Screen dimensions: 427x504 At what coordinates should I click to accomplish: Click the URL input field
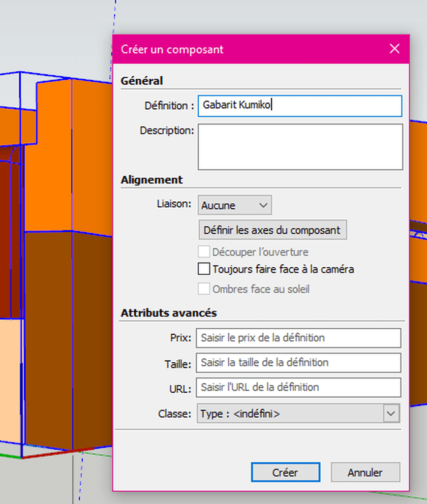tap(299, 387)
